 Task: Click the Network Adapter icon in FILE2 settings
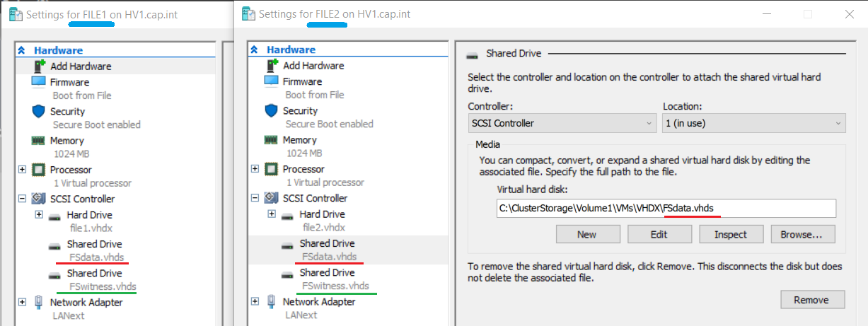point(271,302)
